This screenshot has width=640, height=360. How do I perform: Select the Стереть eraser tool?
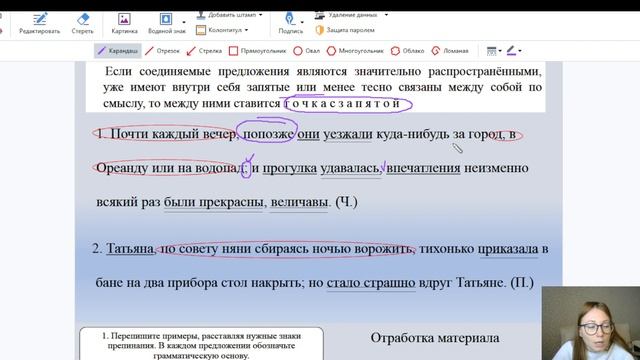(x=82, y=23)
